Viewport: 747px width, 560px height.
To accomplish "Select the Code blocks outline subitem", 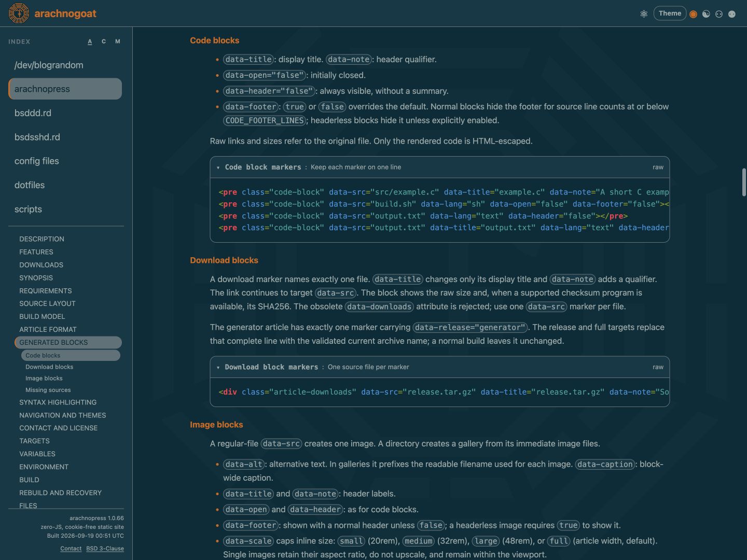I will (x=71, y=355).
